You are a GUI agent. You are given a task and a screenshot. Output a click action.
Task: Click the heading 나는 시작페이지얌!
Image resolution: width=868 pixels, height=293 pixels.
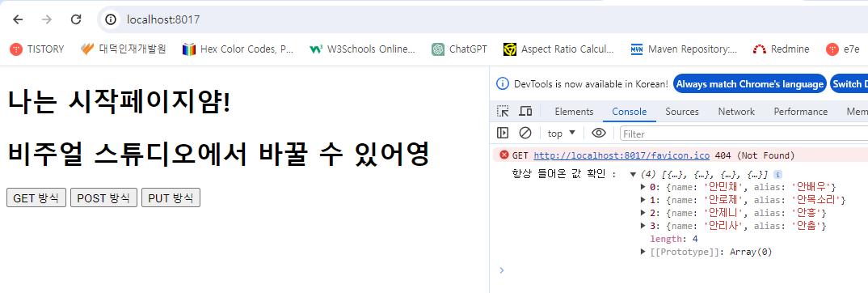(119, 103)
